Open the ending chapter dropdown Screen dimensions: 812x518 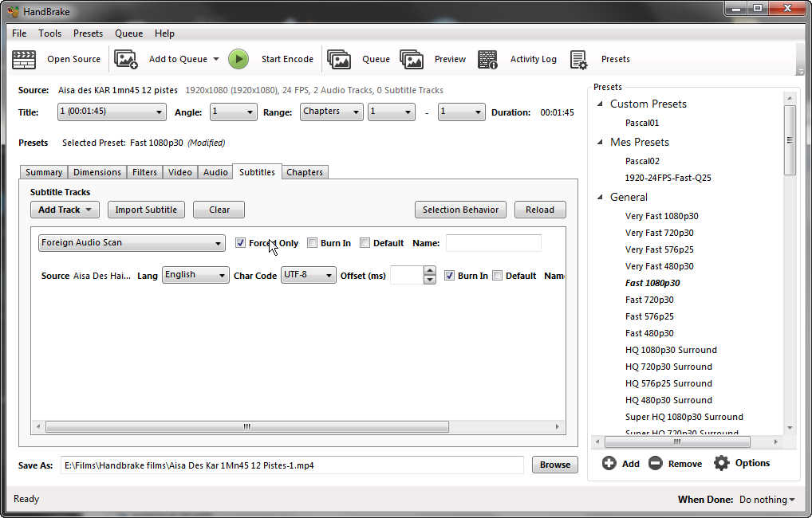click(x=461, y=112)
